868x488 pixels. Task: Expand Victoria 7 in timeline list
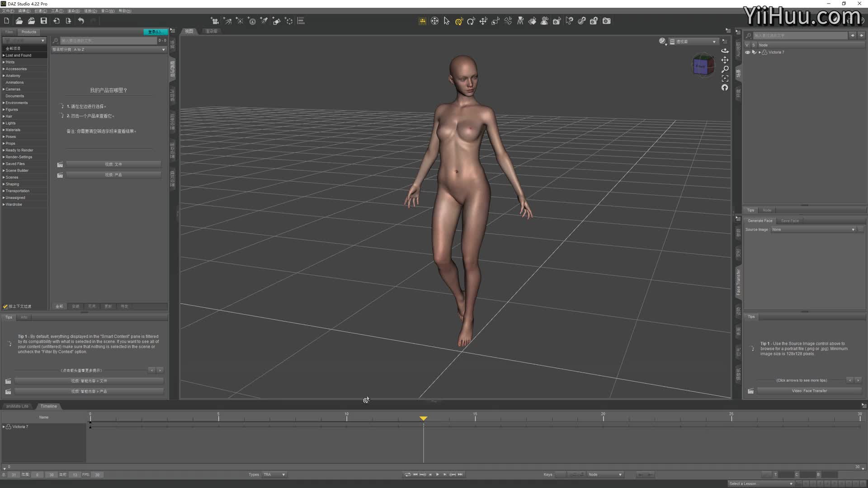(4, 427)
